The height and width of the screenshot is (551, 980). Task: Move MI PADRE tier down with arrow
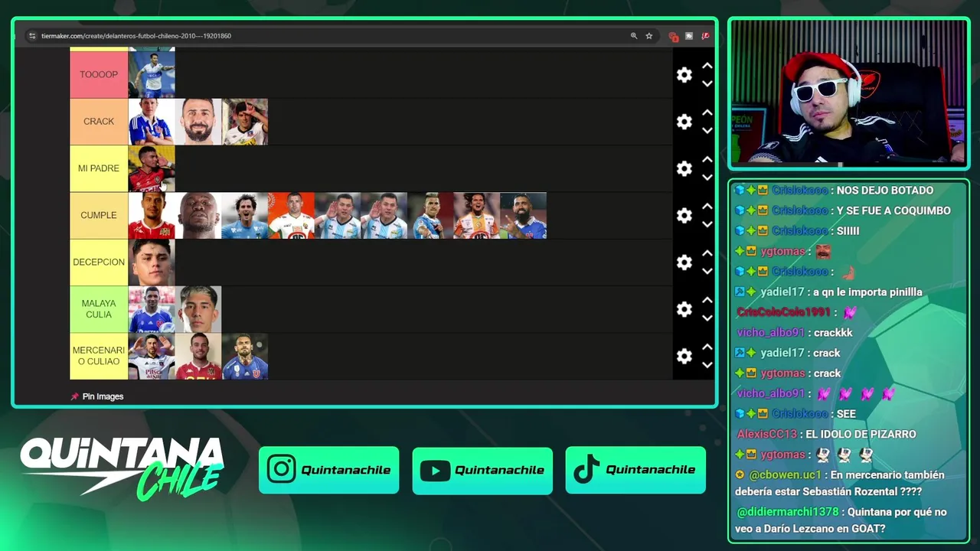tap(707, 178)
